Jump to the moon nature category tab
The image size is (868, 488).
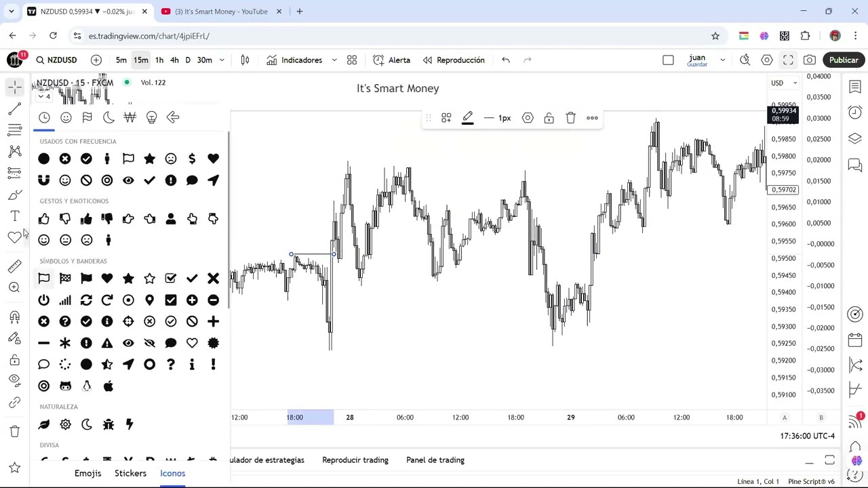pos(108,117)
